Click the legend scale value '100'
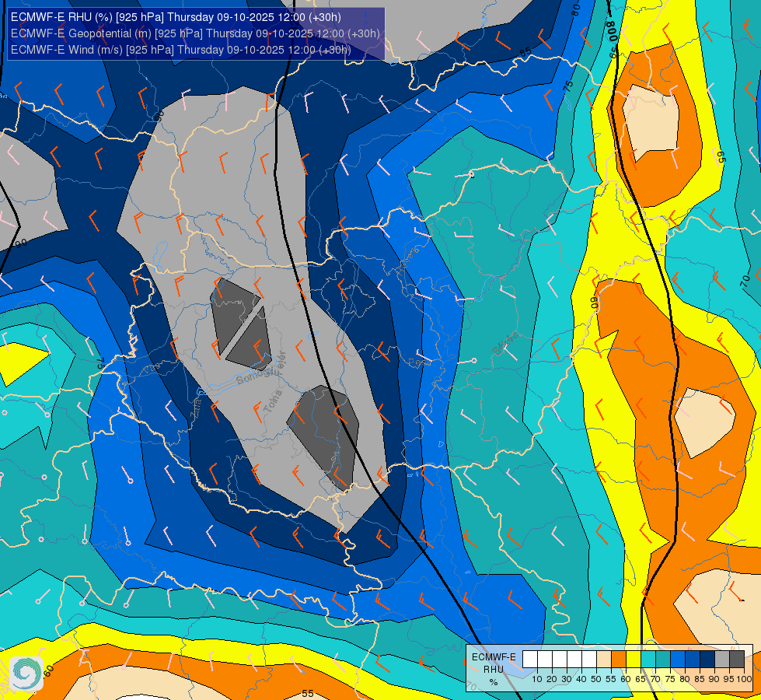 (745, 679)
